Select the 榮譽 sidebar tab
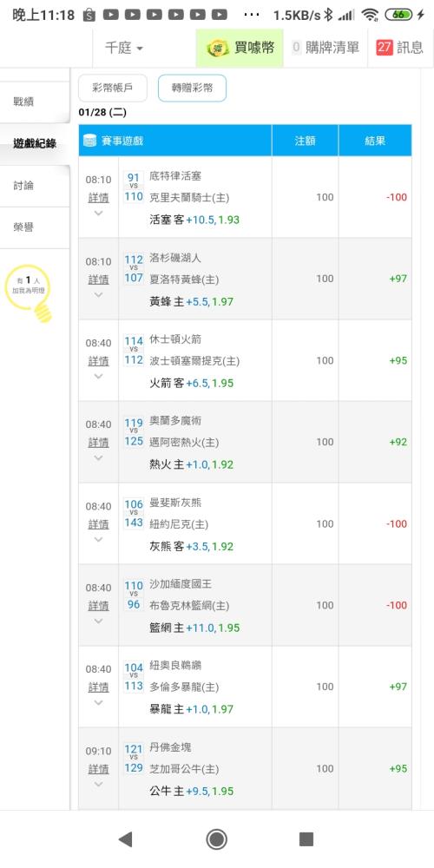This screenshot has height=868, width=434. tap(35, 227)
